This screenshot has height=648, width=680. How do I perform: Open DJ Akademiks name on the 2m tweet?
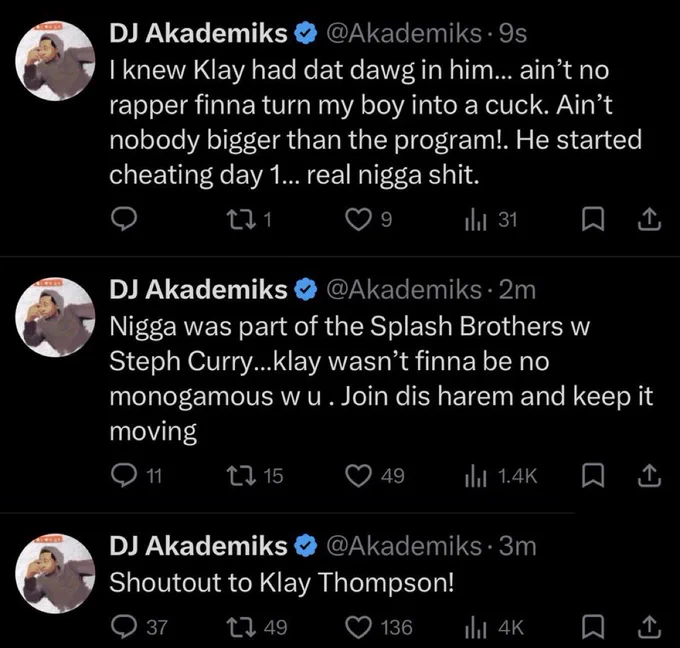(x=198, y=289)
